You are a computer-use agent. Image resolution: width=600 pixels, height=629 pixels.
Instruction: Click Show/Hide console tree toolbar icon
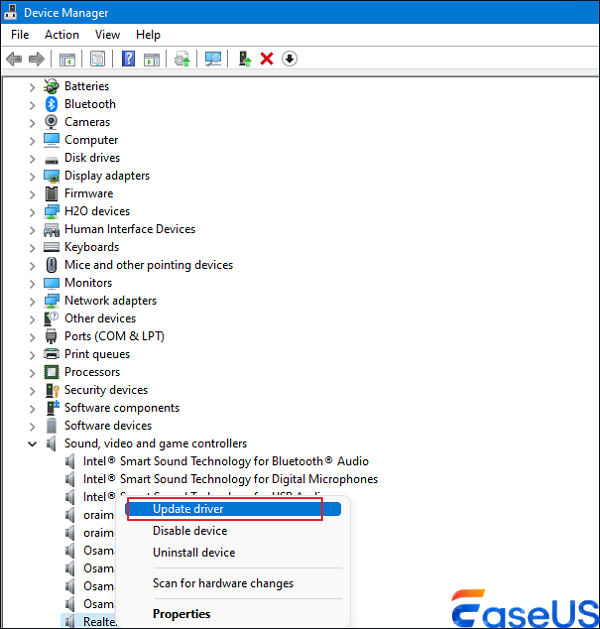67,59
